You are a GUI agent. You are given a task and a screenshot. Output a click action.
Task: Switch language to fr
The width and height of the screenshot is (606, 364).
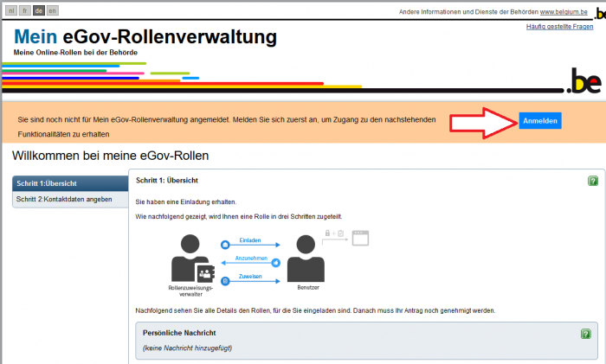tap(25, 11)
